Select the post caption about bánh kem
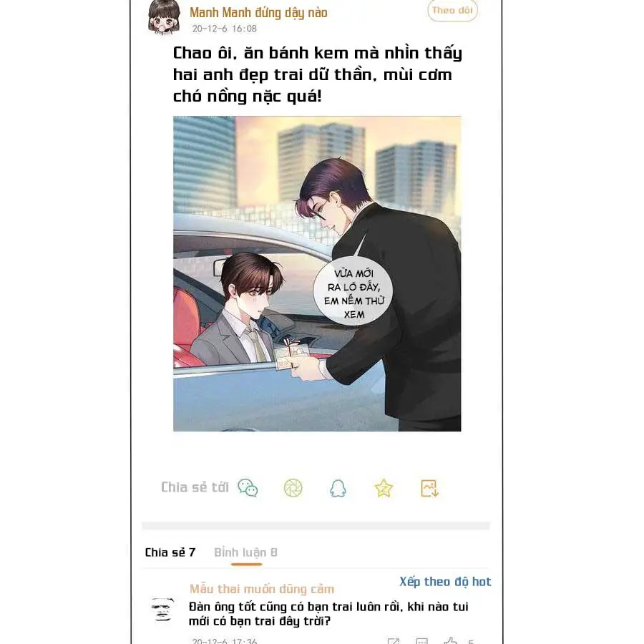Screen dimensions: 644x644 pos(318,74)
